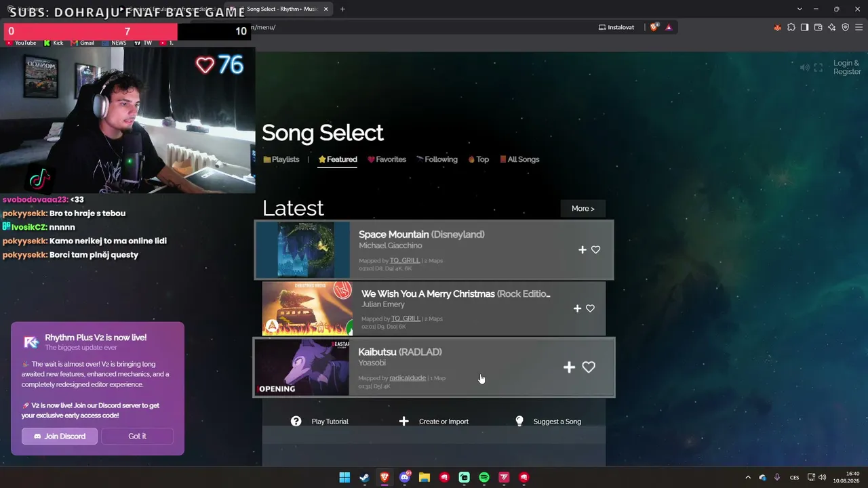
Task: Open File Explorer from the taskbar
Action: [x=425, y=477]
